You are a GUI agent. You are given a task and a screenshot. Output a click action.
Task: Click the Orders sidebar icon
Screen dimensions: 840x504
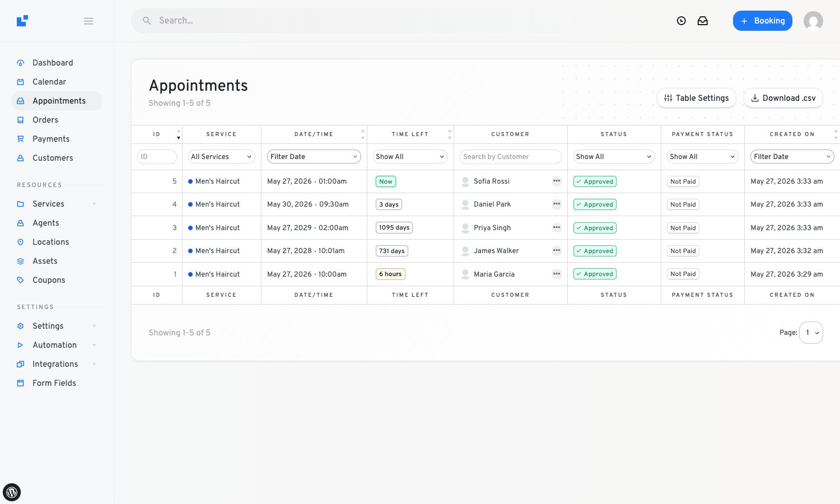21,120
